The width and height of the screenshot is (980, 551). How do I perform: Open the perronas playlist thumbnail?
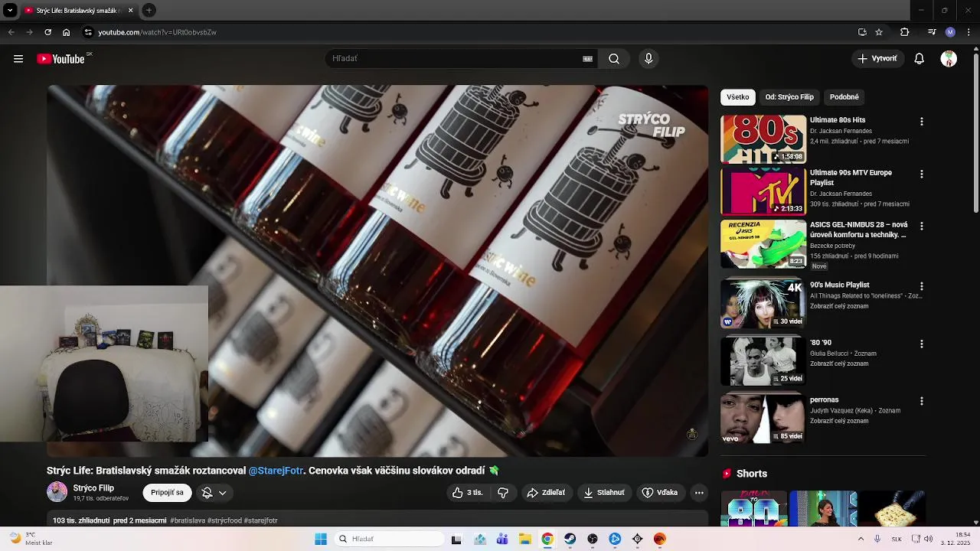pyautogui.click(x=763, y=419)
